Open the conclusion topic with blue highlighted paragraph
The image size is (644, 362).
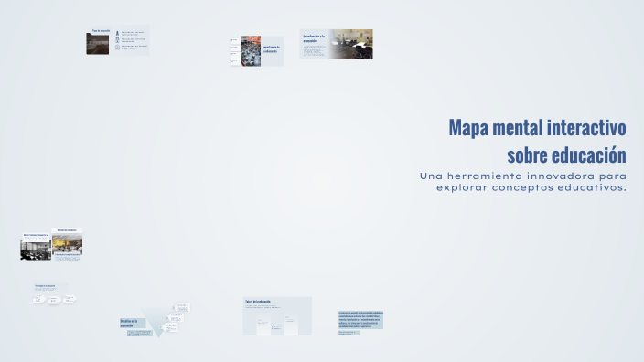click(x=360, y=323)
